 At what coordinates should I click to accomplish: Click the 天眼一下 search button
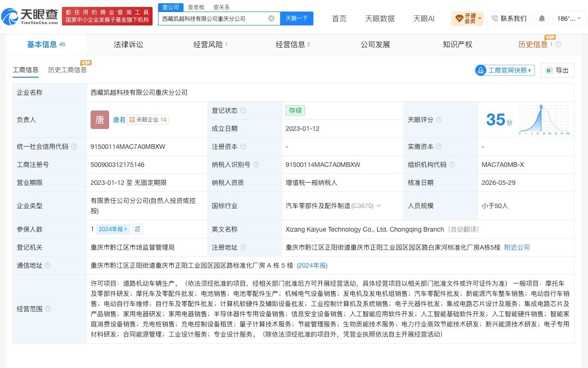point(297,18)
